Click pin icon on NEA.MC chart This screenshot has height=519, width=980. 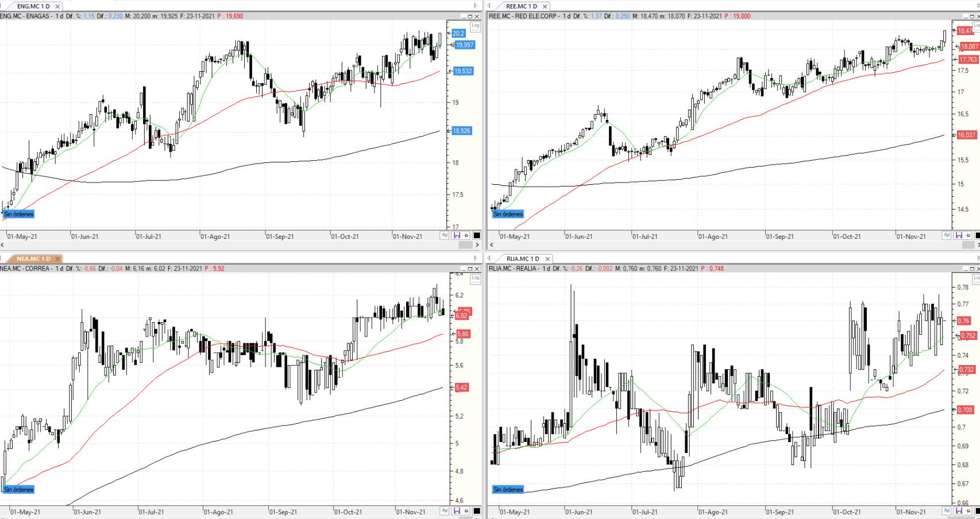466,511
